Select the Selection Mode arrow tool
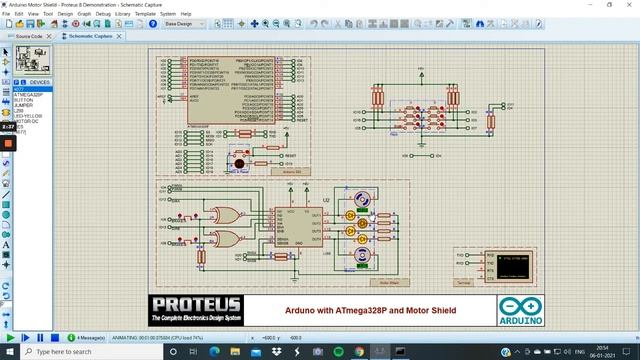This screenshot has height=360, width=640. point(6,52)
